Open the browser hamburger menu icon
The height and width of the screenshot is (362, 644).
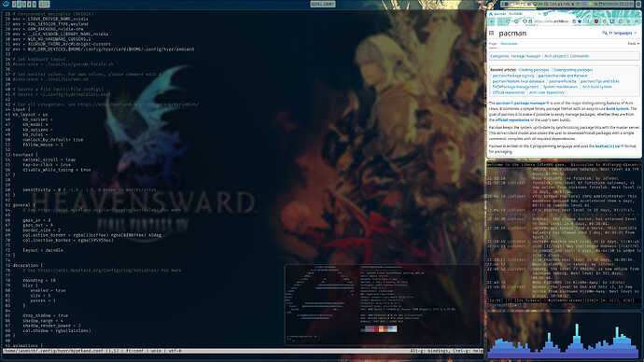[637, 21]
